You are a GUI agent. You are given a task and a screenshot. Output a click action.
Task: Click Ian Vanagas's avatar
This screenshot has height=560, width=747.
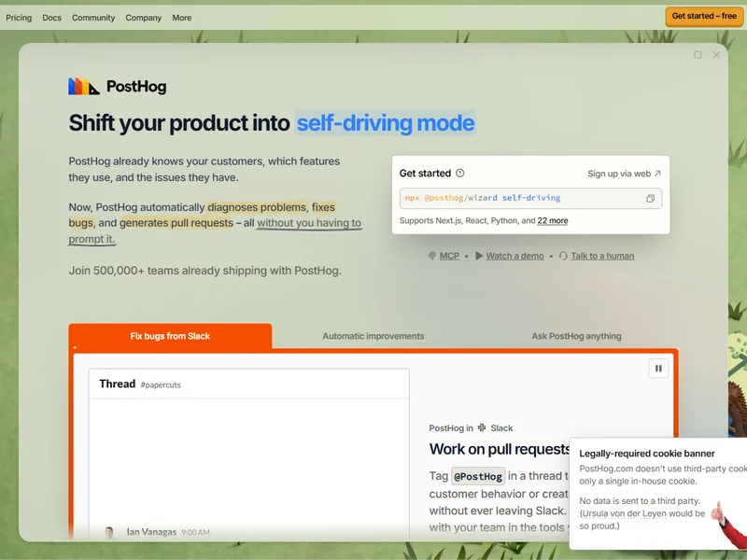(109, 532)
